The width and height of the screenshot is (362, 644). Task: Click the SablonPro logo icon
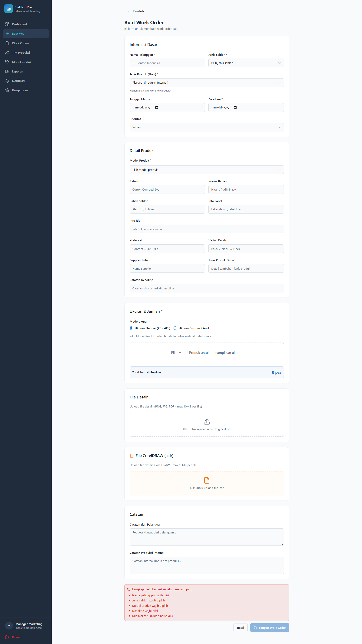click(8, 9)
